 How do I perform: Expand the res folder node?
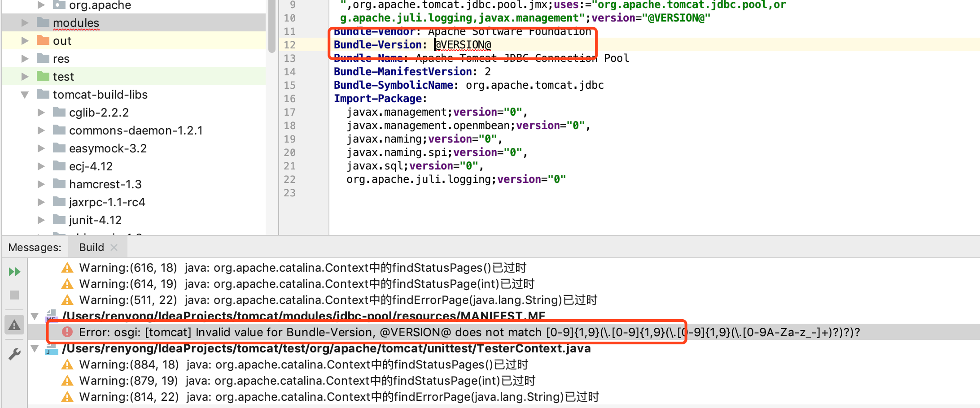coord(25,58)
